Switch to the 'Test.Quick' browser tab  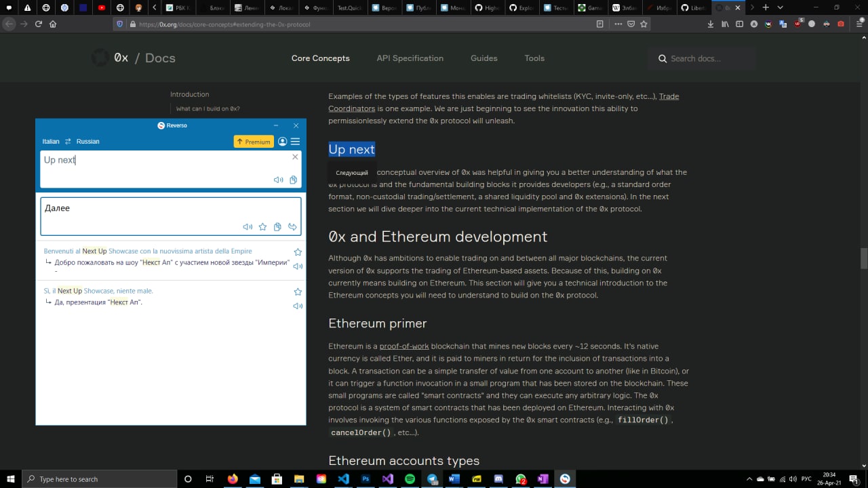(x=349, y=7)
